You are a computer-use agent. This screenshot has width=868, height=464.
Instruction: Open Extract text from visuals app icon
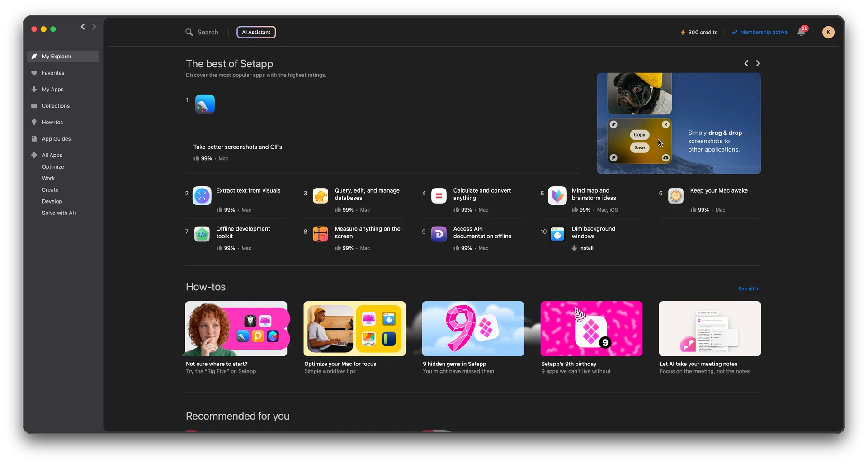[x=202, y=196]
